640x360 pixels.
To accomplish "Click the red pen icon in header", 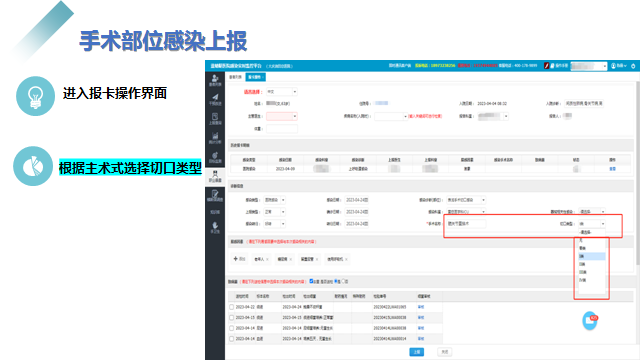I will pyautogui.click(x=546, y=66).
